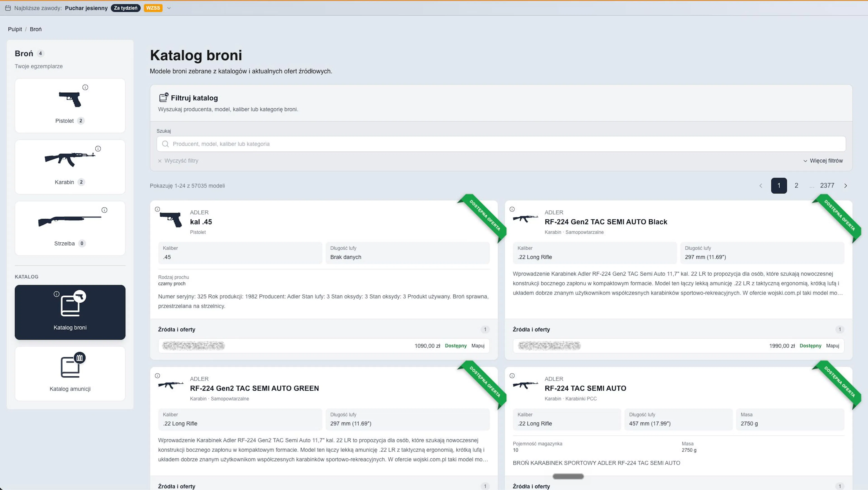Jump to page 2 of results

(796, 185)
